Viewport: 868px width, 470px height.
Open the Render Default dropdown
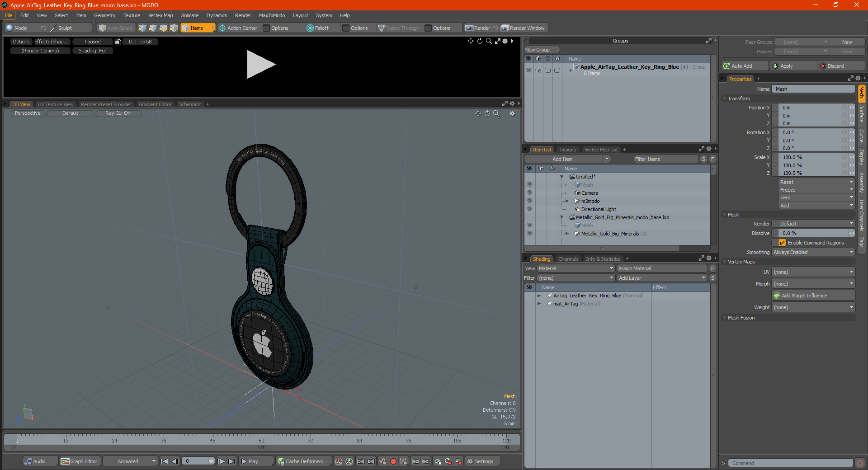point(813,224)
